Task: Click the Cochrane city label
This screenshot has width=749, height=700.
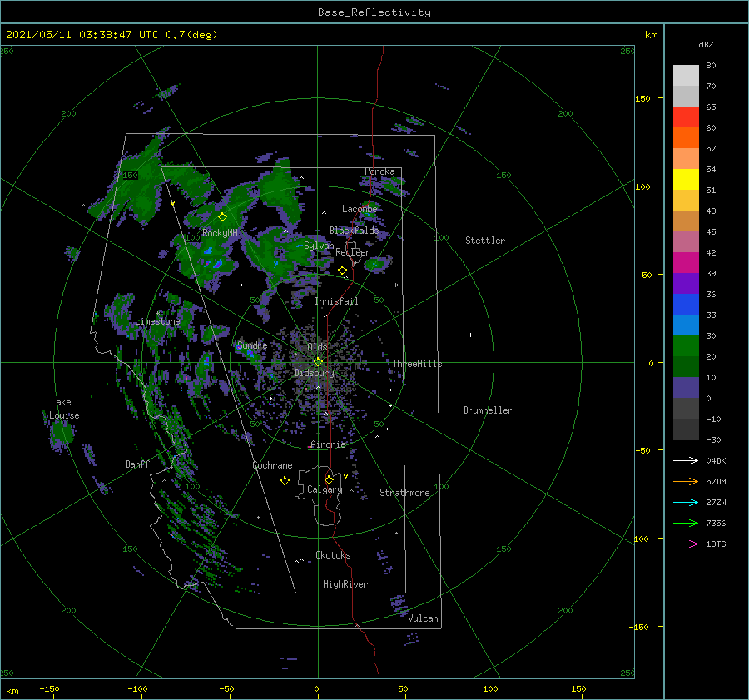Action: coord(272,465)
